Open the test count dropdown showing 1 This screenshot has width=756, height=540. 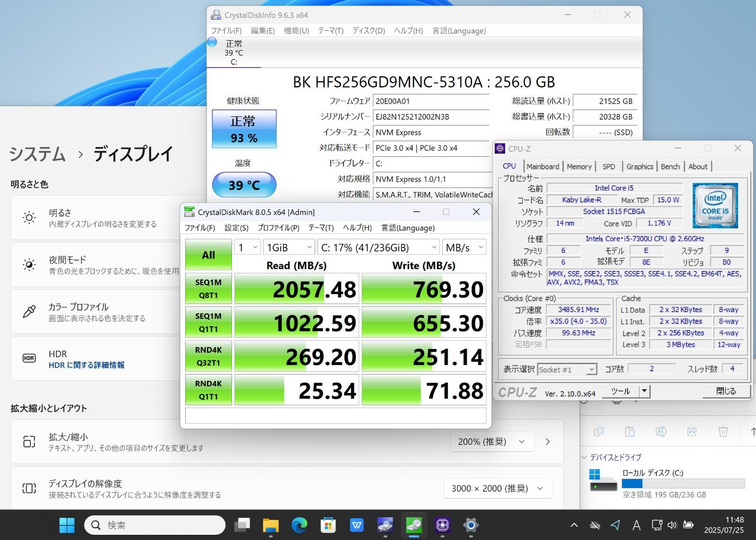(248, 247)
